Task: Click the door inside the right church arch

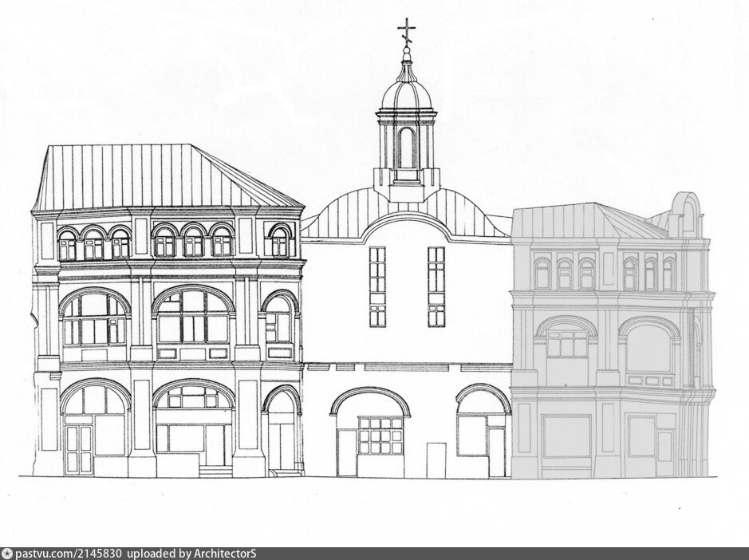Action: coord(496,452)
